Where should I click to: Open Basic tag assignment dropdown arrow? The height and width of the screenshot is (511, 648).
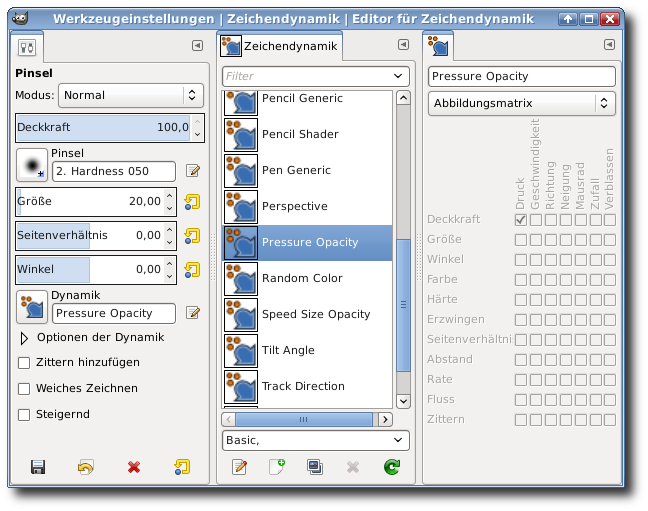[x=398, y=440]
